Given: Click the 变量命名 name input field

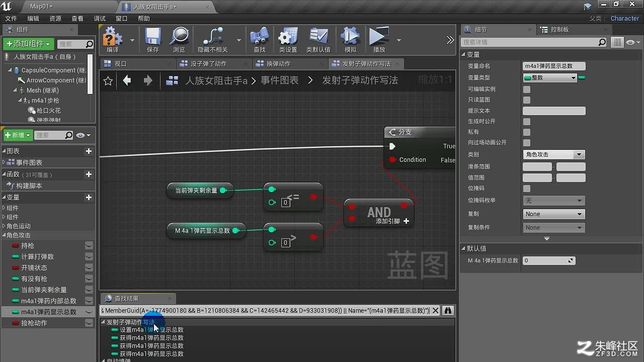Looking at the screenshot, I should (x=554, y=66).
